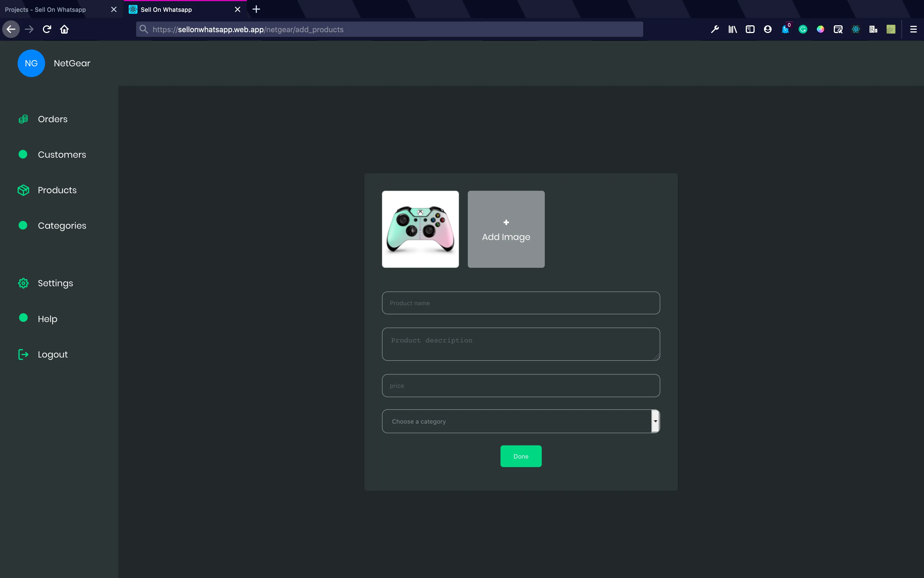
Task: Open the color wheel extension
Action: click(x=821, y=29)
